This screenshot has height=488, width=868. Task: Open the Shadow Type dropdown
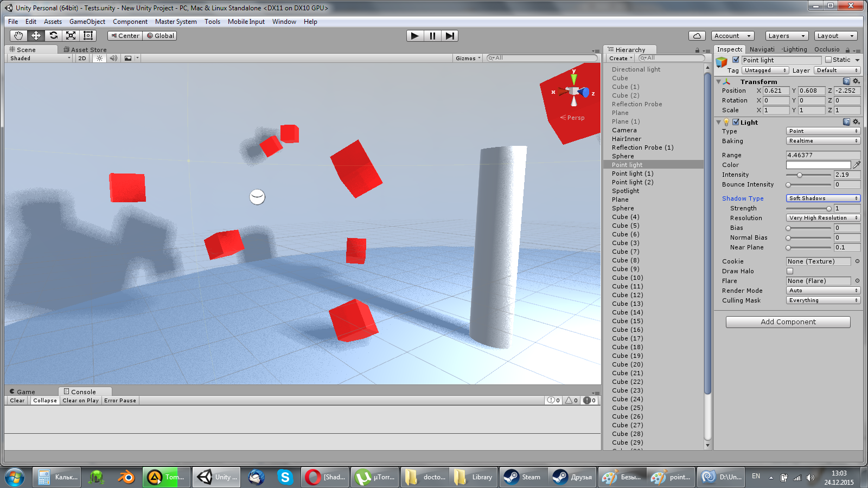point(823,198)
